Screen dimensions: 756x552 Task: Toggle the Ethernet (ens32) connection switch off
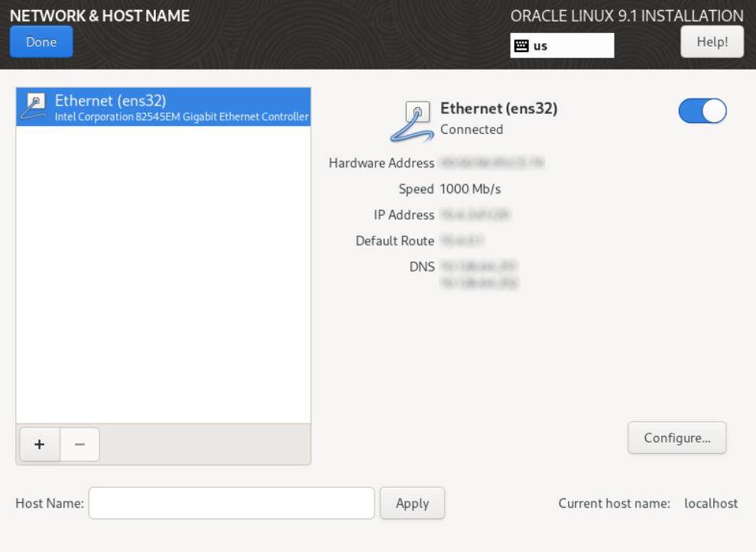click(702, 112)
